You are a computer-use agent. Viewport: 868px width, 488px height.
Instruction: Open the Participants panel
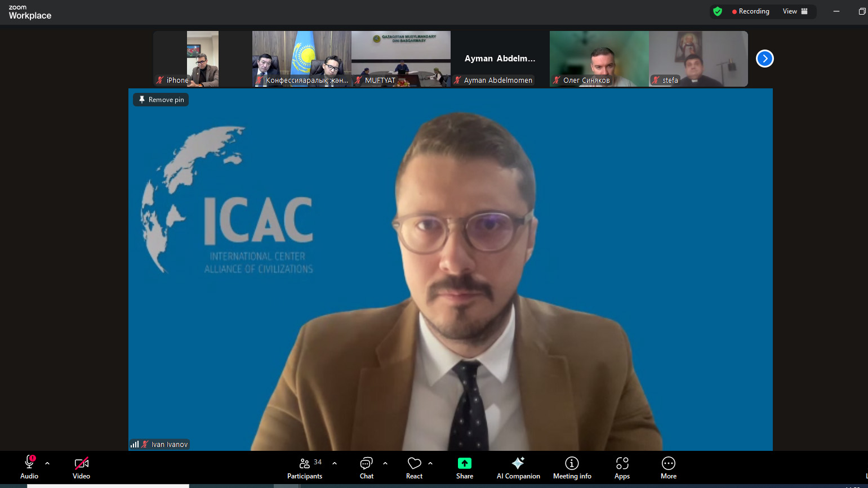point(305,468)
